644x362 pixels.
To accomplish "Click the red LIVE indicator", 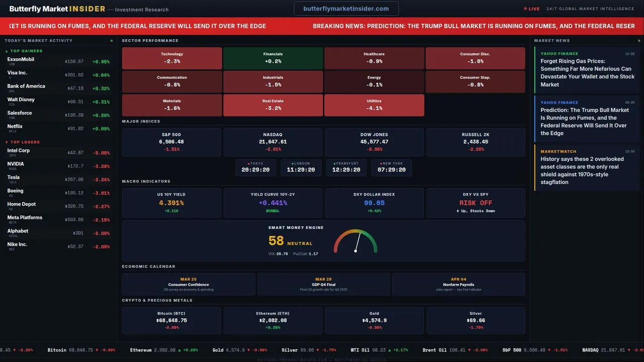I will [532, 9].
